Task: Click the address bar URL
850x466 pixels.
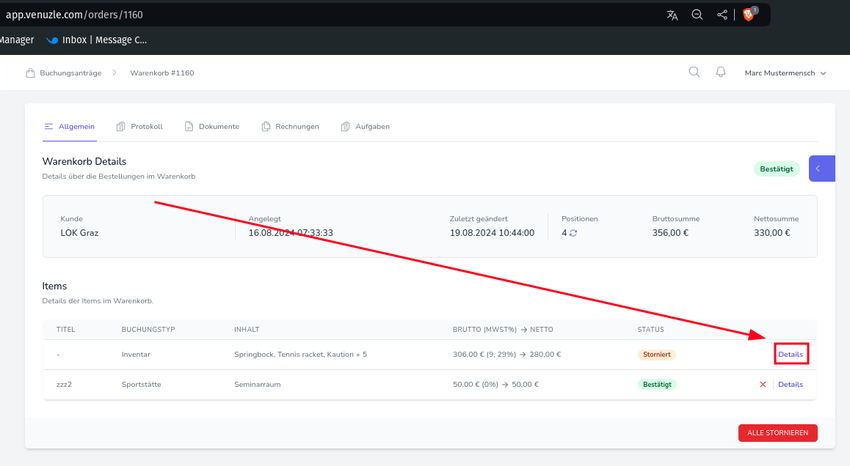Action: click(74, 15)
